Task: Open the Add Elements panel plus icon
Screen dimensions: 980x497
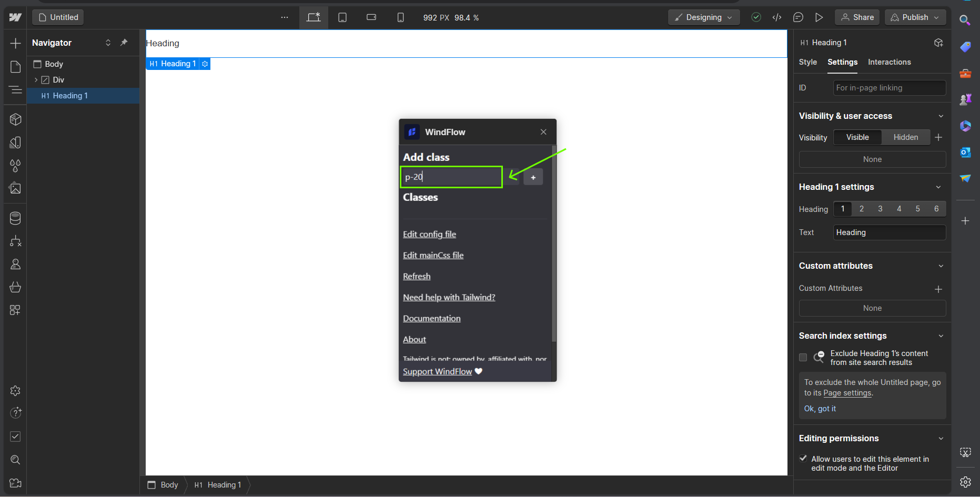Action: [x=15, y=43]
